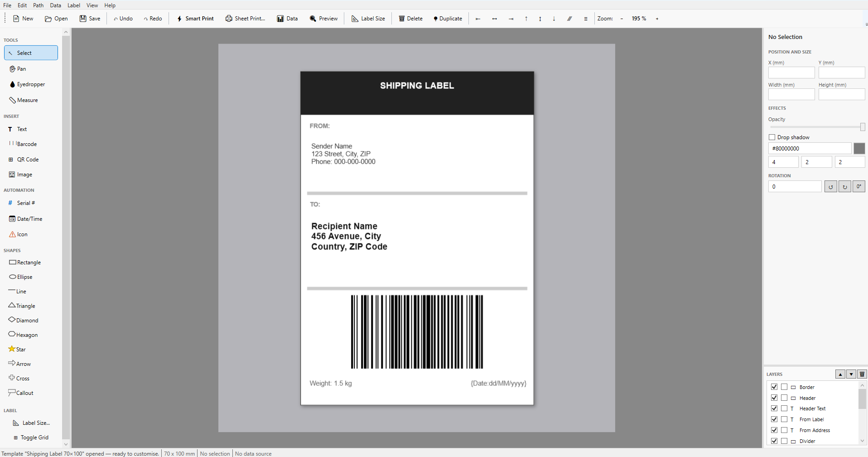The width and height of the screenshot is (868, 457).
Task: Open the Preview window
Action: pos(324,19)
